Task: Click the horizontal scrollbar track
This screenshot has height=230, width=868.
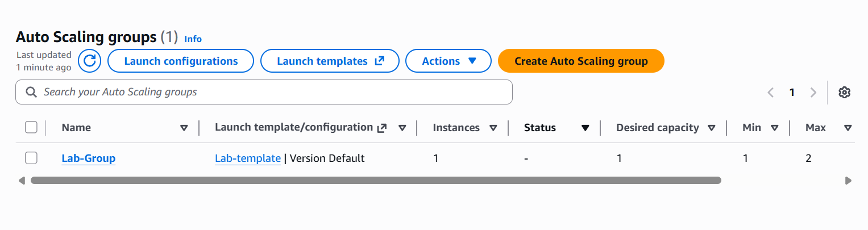Action: click(x=783, y=181)
